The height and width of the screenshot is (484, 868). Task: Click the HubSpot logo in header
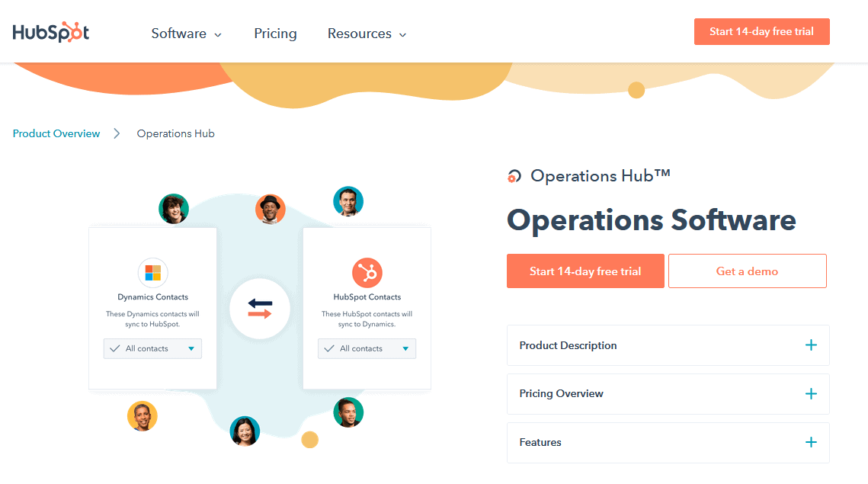click(x=51, y=32)
